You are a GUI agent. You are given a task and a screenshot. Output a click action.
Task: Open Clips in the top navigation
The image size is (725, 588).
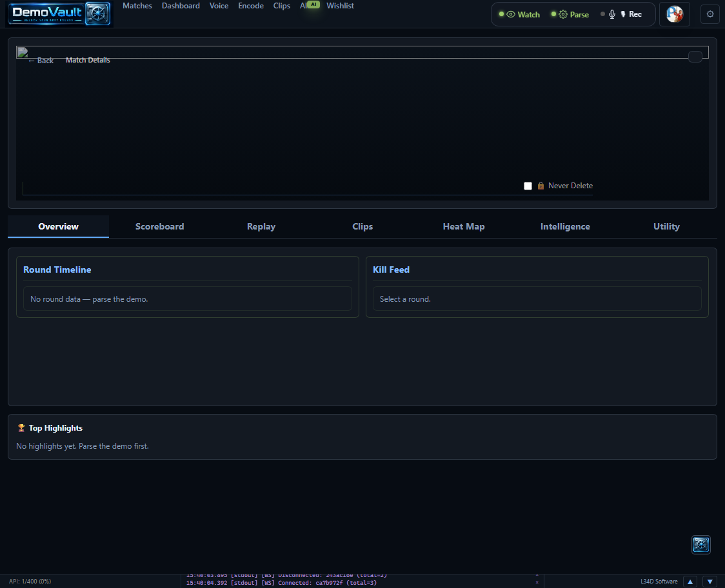[x=282, y=6]
